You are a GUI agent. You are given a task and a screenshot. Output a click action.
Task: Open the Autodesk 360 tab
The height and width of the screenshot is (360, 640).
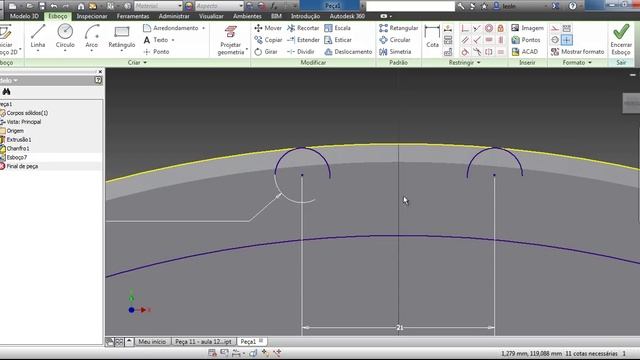pyautogui.click(x=347, y=16)
